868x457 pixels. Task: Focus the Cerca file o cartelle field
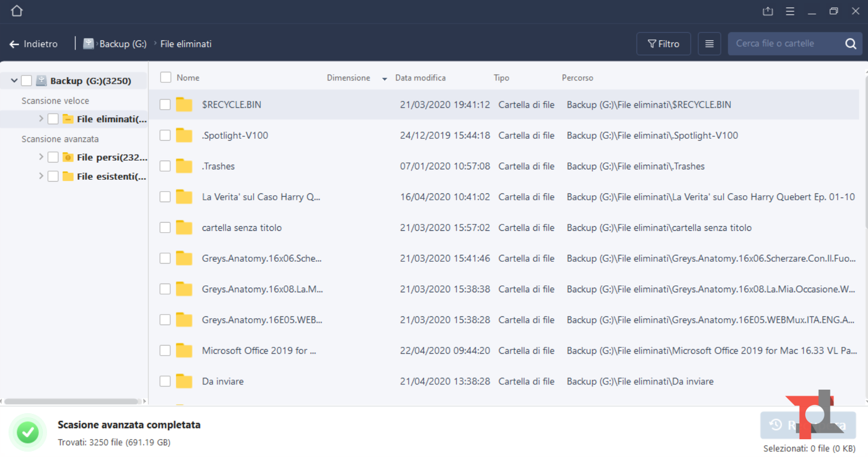coord(783,44)
